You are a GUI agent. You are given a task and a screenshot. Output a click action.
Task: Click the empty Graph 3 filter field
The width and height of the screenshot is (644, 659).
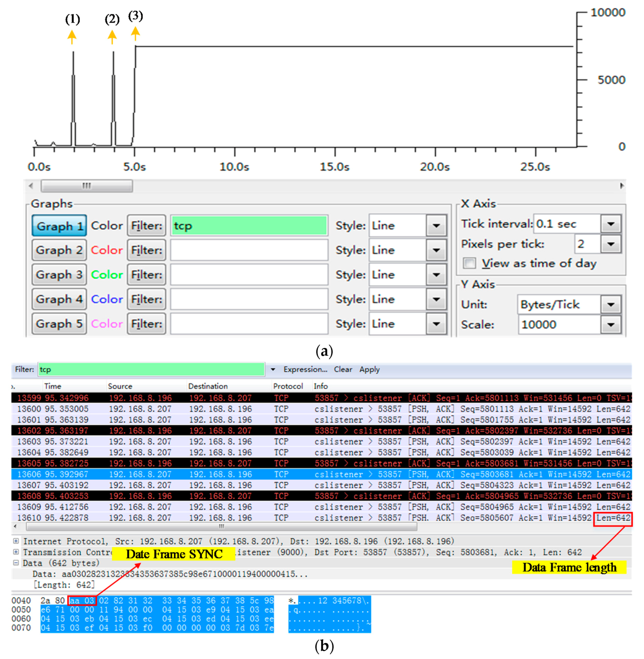coord(249,275)
